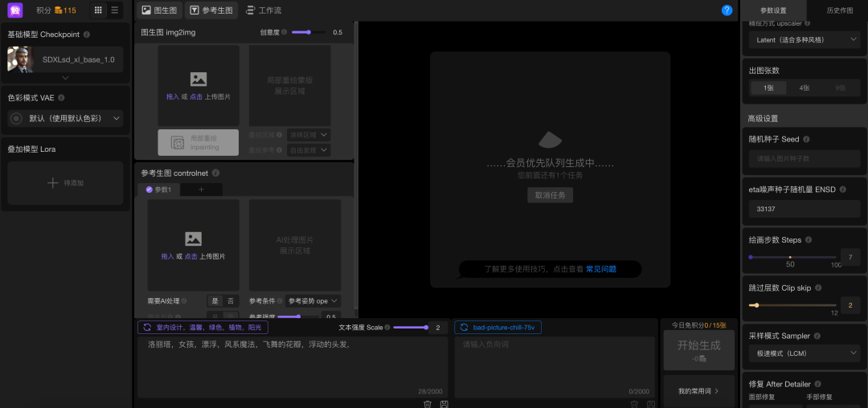Open the 重绘参考 自由发挥 dropdown
Viewport: 868px width, 408px height.
point(309,149)
